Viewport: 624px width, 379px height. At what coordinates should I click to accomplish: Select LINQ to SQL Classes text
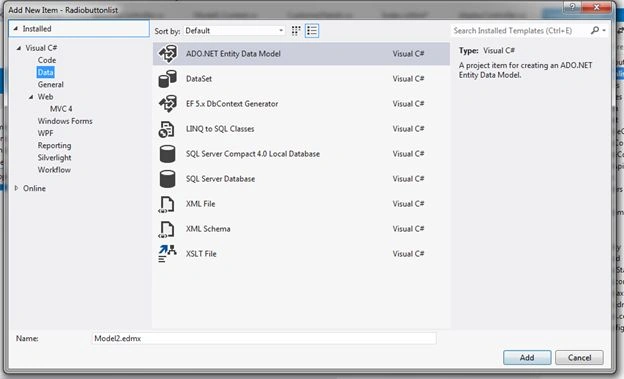point(220,129)
